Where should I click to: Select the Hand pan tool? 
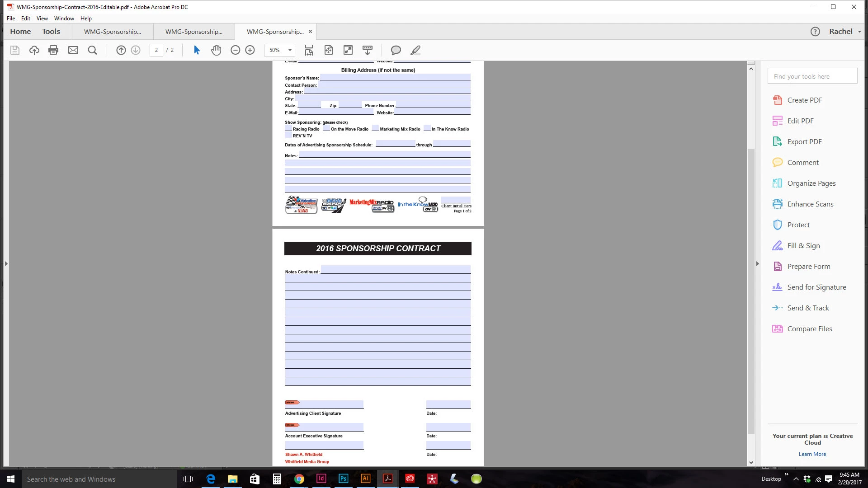coord(216,50)
